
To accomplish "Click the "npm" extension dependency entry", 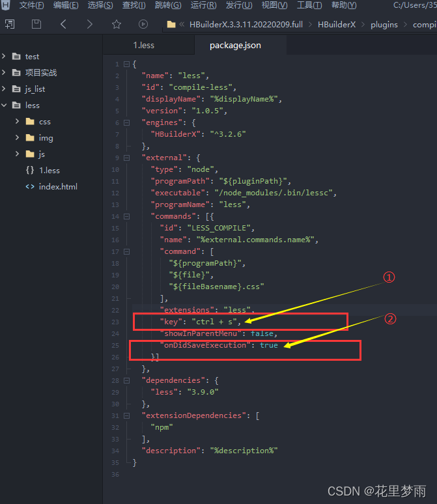I will click(162, 427).
